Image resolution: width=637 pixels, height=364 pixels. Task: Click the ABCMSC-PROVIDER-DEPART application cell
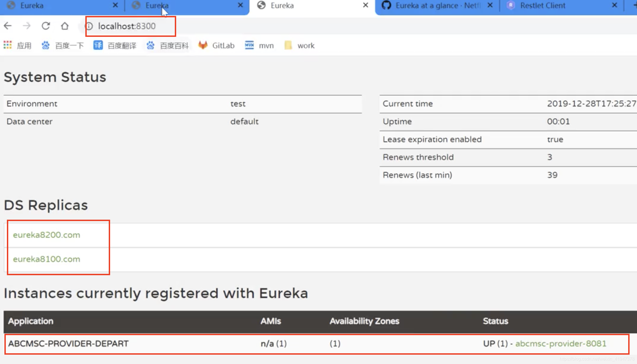[x=68, y=343]
